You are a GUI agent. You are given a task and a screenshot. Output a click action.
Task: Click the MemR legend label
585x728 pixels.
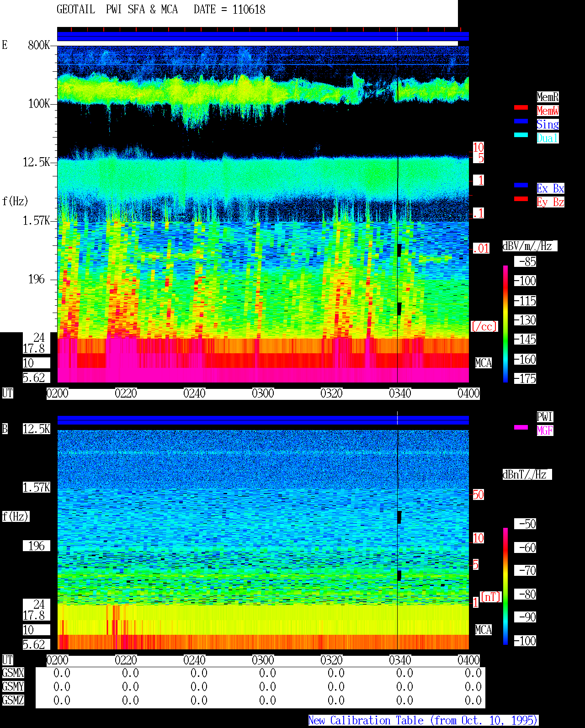click(x=548, y=97)
